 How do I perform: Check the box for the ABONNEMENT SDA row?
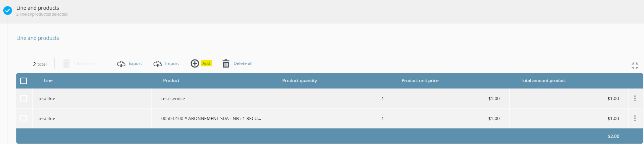24,118
